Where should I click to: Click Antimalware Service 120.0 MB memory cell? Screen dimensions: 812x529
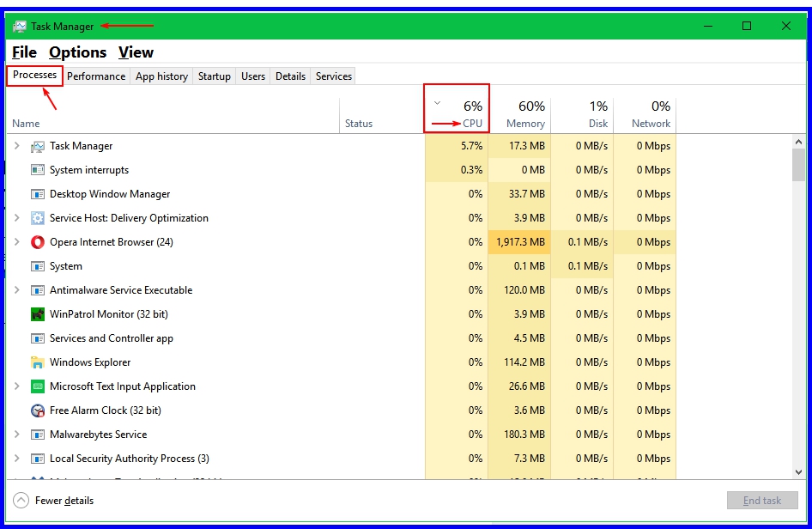coord(520,290)
